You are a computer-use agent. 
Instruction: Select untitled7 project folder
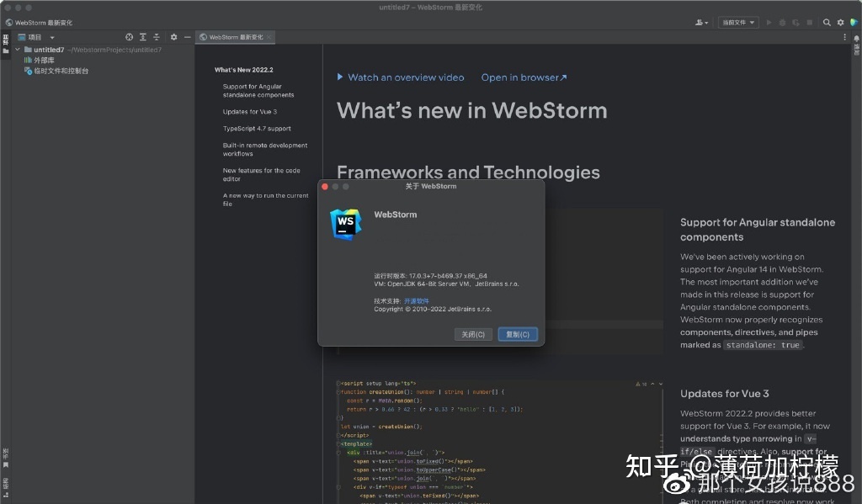49,50
